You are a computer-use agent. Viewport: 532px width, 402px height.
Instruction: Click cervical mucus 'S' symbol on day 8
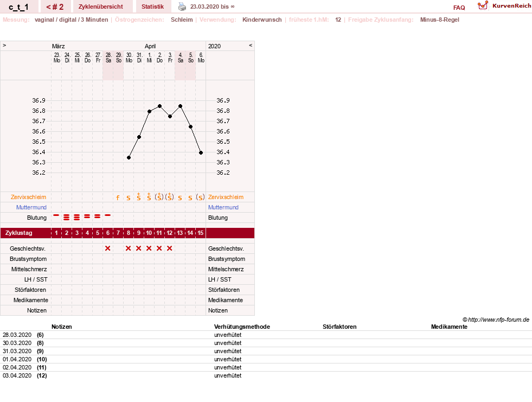click(128, 197)
